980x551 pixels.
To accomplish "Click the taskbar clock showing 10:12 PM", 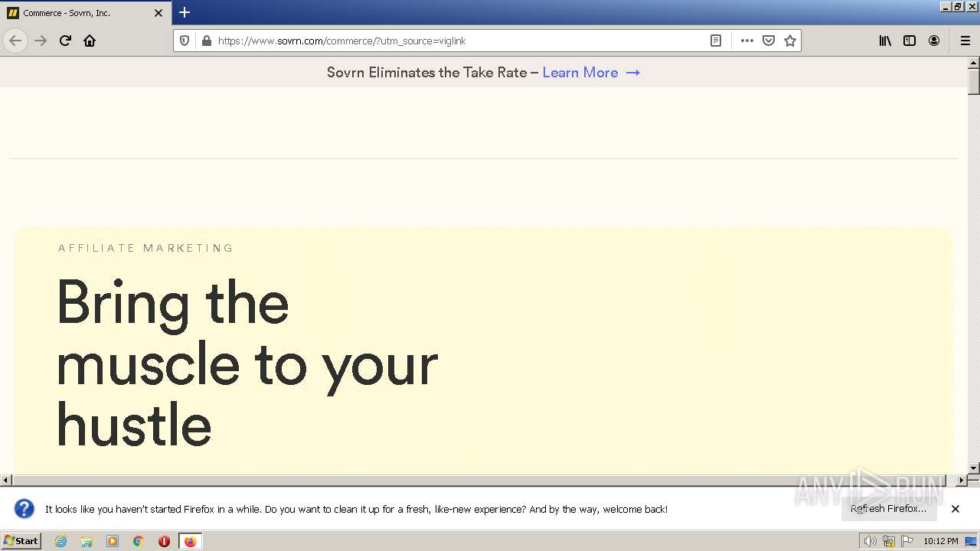I will [941, 541].
